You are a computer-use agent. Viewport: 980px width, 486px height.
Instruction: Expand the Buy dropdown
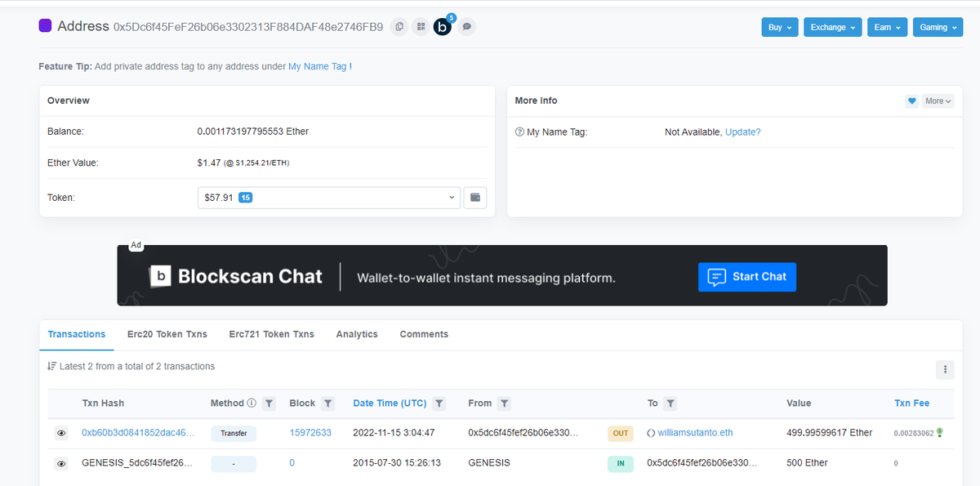point(780,27)
